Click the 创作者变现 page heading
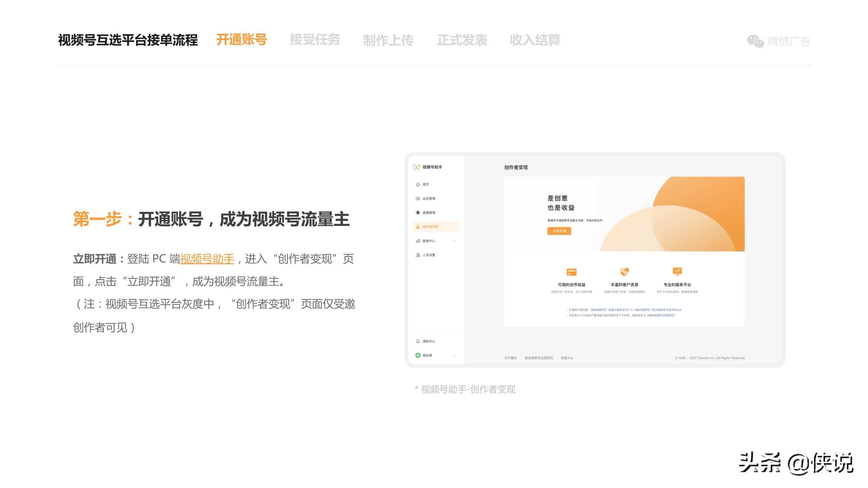This screenshot has height=488, width=868. tap(516, 167)
